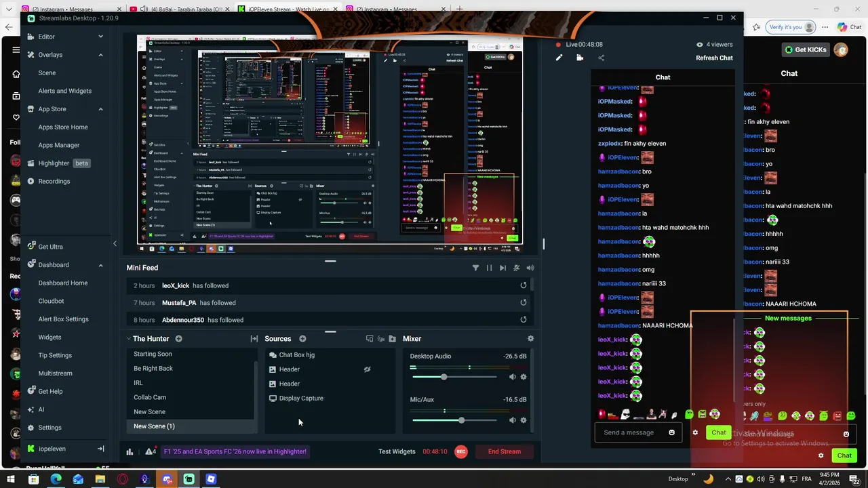
Task: Open Desktop Audio settings gear
Action: 523,377
